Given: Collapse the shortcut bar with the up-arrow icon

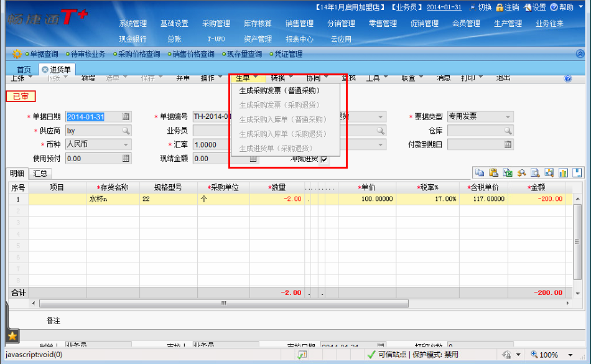Looking at the screenshot, I should 580,54.
